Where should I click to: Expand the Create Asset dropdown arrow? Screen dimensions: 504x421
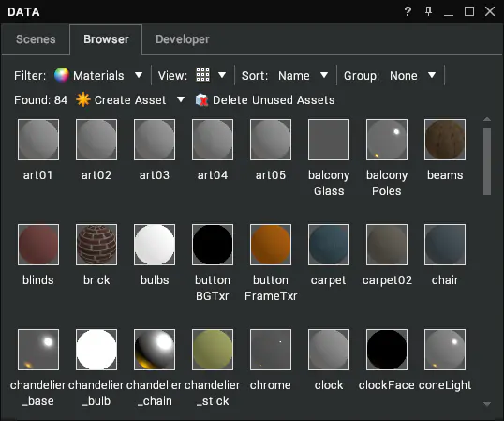coord(181,99)
